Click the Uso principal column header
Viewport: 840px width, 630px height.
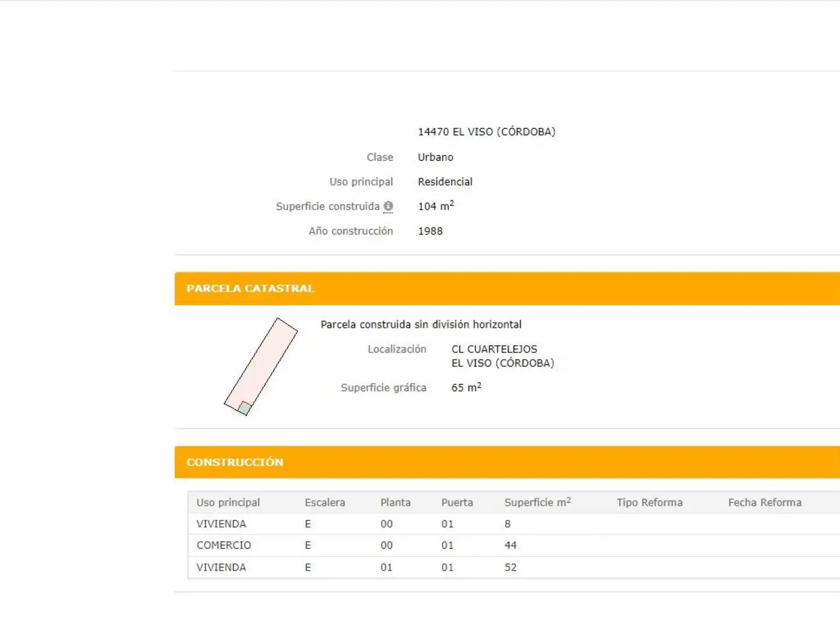[228, 502]
